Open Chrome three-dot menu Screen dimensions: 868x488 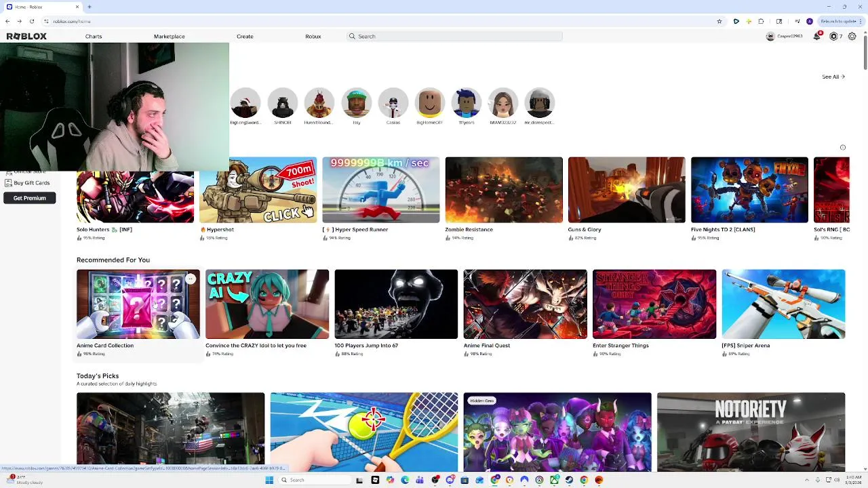click(x=861, y=21)
